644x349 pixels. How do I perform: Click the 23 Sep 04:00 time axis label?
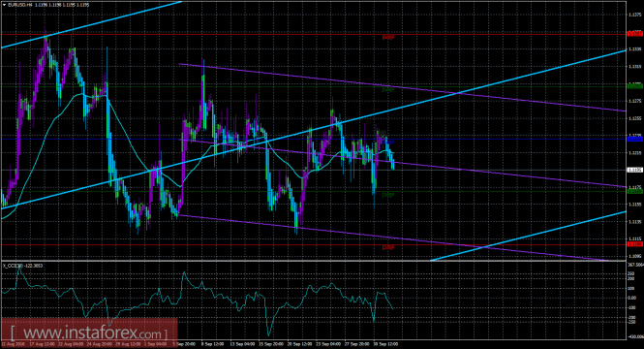pos(328,343)
